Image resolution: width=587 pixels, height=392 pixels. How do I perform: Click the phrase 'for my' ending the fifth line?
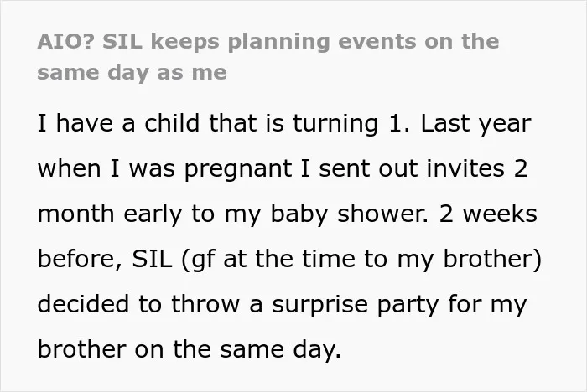[x=487, y=305]
